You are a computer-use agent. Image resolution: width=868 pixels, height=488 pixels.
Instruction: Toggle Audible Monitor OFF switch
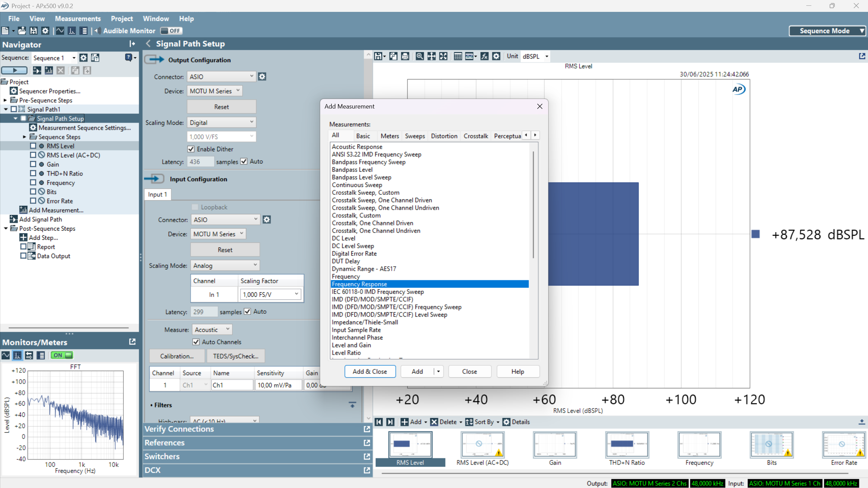(172, 31)
